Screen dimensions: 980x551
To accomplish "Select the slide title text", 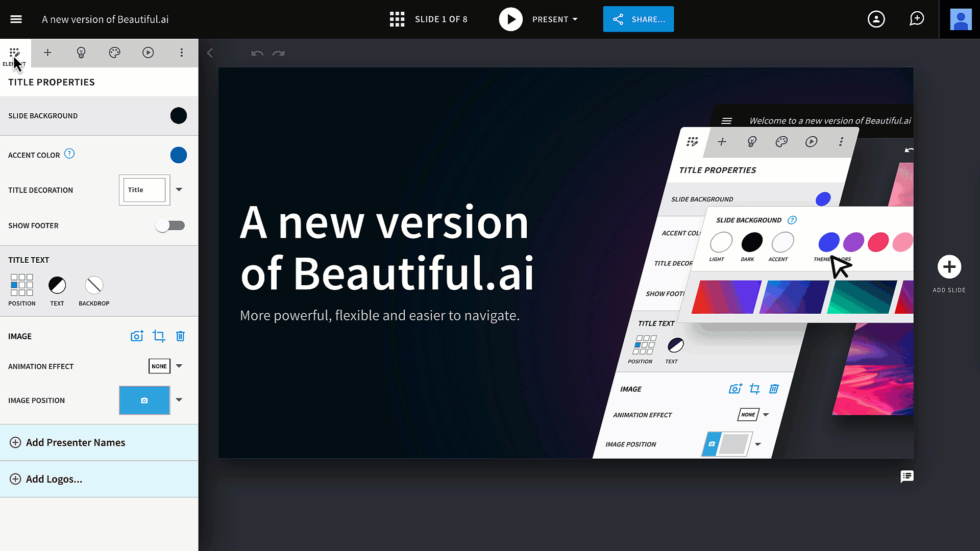I will point(387,248).
